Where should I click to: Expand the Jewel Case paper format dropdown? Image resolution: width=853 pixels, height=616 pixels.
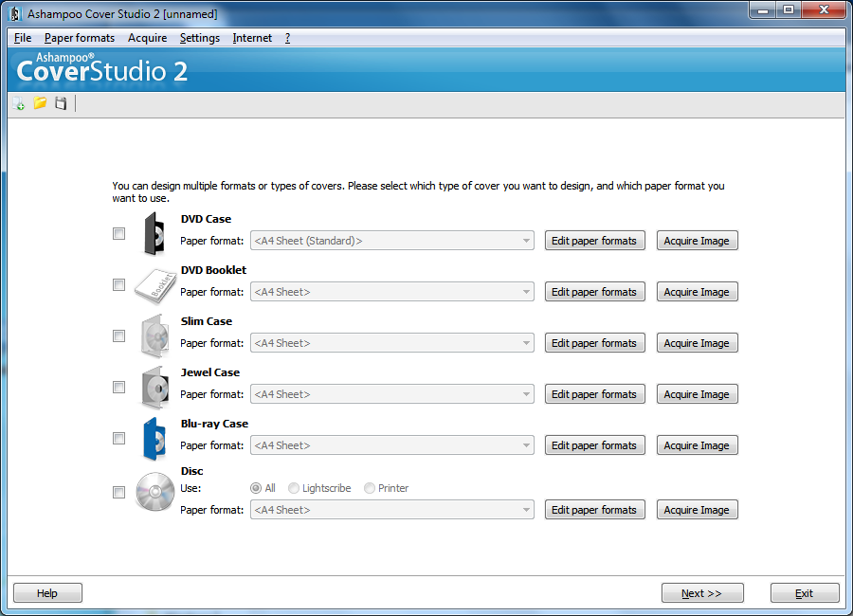coord(392,394)
